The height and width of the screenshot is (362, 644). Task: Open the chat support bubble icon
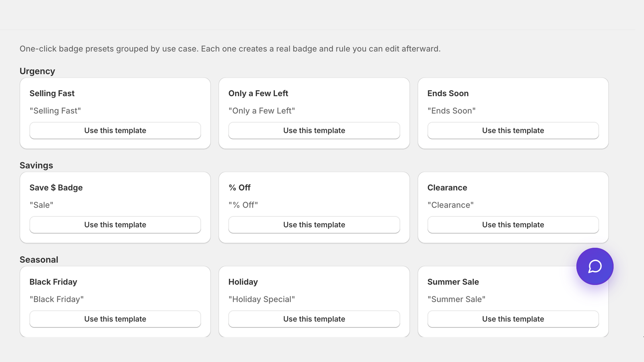pos(594,266)
